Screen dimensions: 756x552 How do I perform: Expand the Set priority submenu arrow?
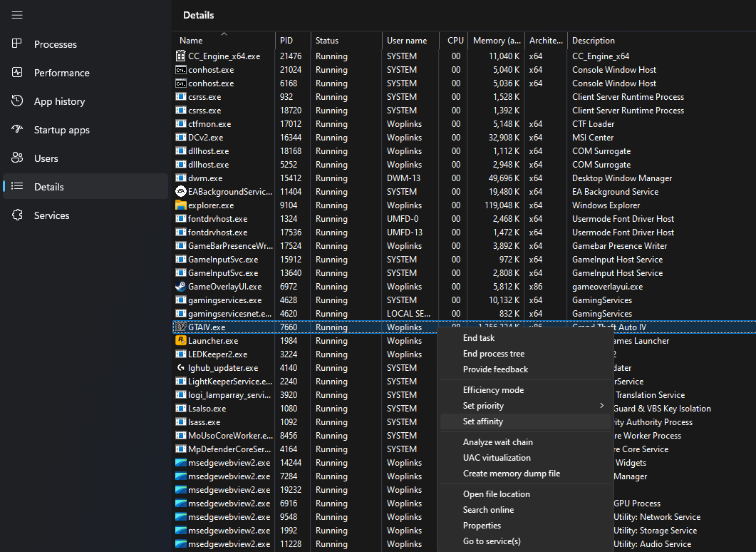point(601,405)
